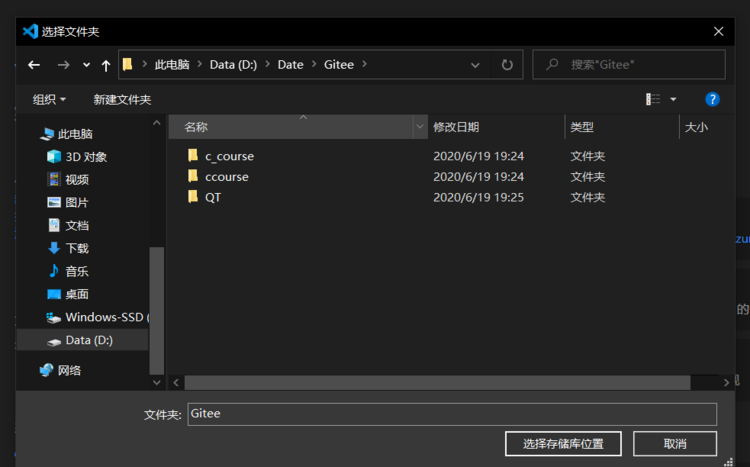This screenshot has height=467, width=750.
Task: Click the 文件夹 name input field
Action: (452, 414)
